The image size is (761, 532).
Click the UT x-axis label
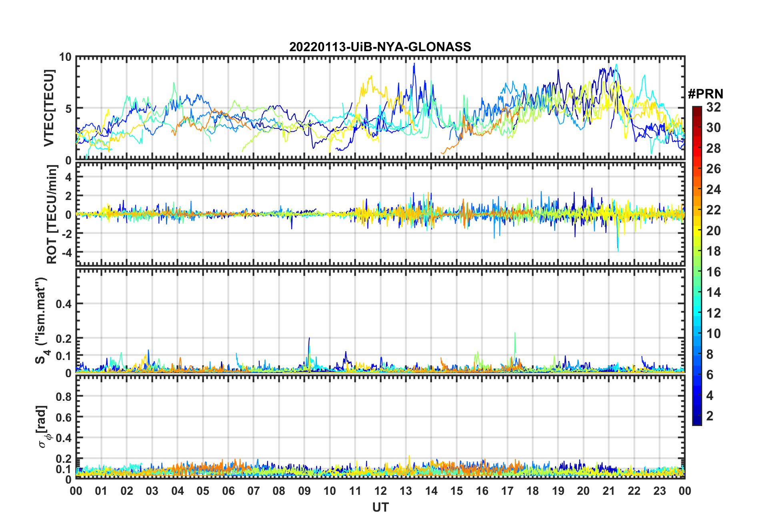point(380,507)
